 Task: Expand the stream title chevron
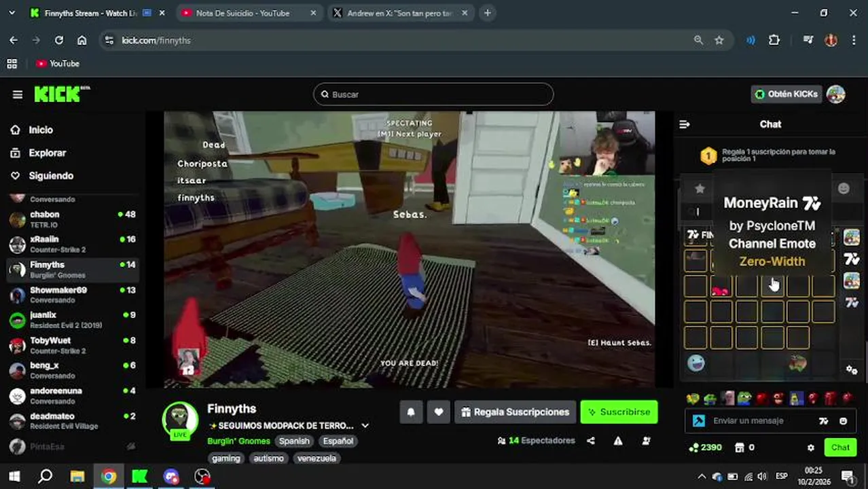point(365,426)
